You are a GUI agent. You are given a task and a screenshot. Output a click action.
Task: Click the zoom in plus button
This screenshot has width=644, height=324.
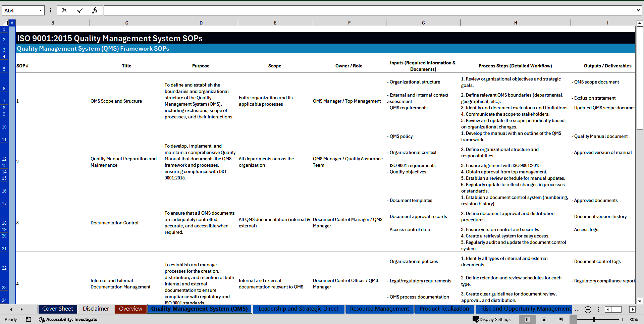[623, 319]
